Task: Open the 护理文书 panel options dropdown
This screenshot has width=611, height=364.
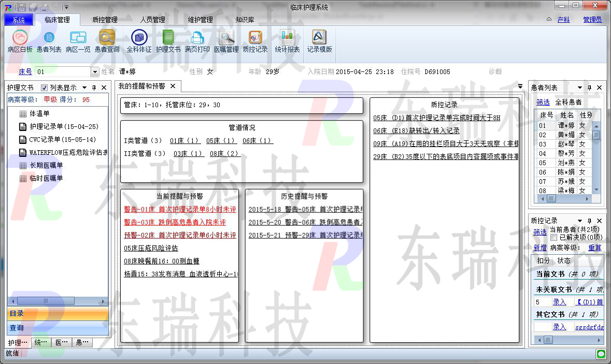Action: tap(84, 88)
